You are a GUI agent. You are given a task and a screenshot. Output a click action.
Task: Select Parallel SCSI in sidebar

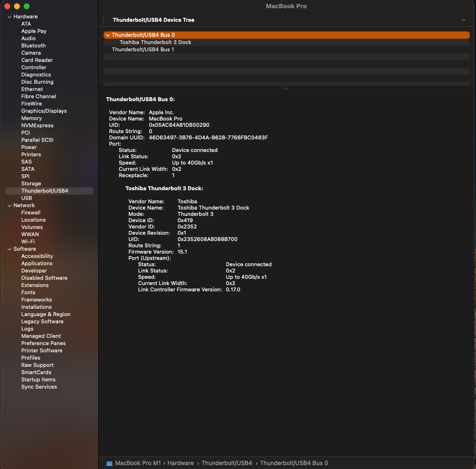click(37, 140)
